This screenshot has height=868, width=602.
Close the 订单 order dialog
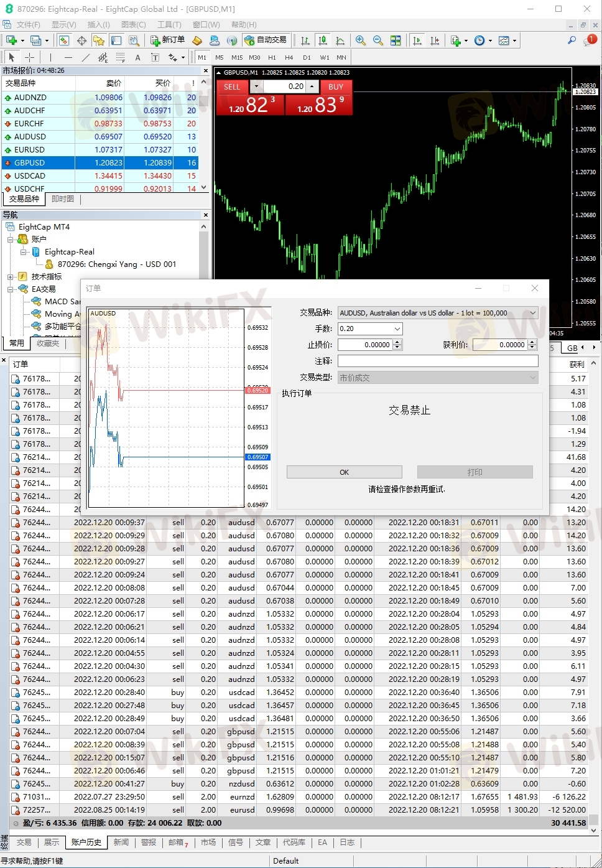(535, 288)
